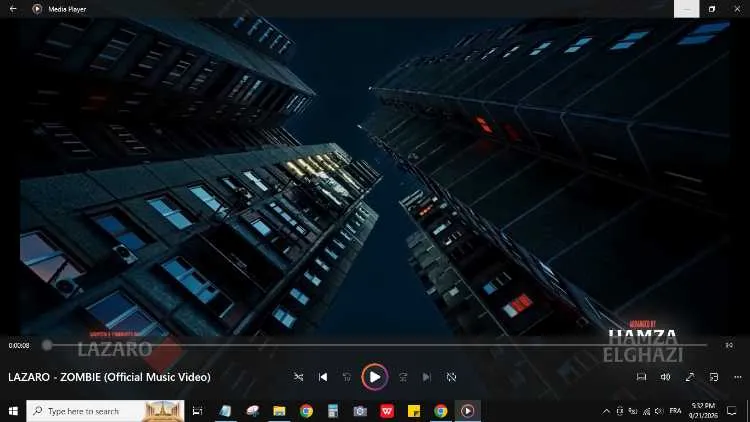Skip to the next track
The height and width of the screenshot is (422, 750).
coord(427,377)
